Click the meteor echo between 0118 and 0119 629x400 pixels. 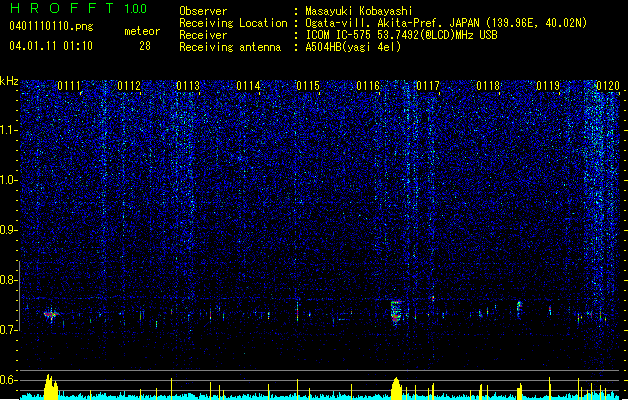pyautogui.click(x=519, y=308)
